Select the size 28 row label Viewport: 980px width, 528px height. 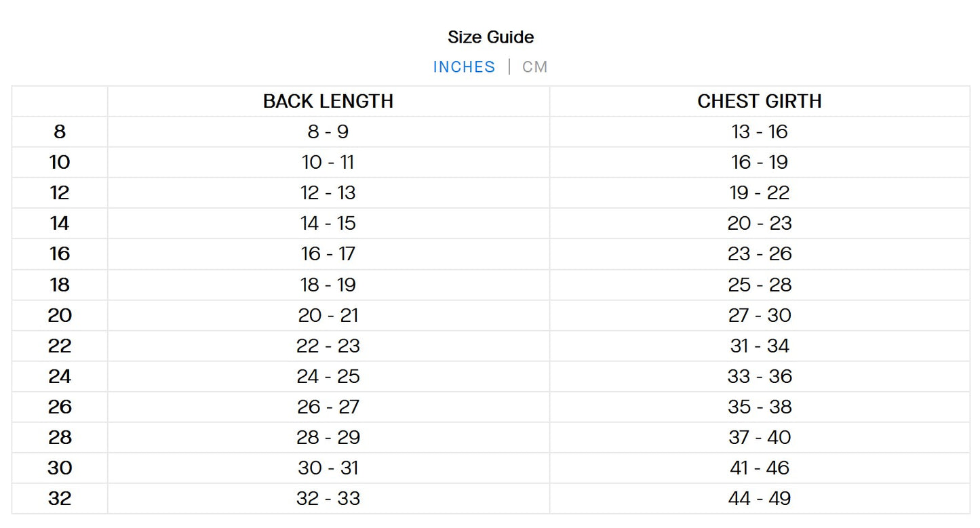(60, 437)
